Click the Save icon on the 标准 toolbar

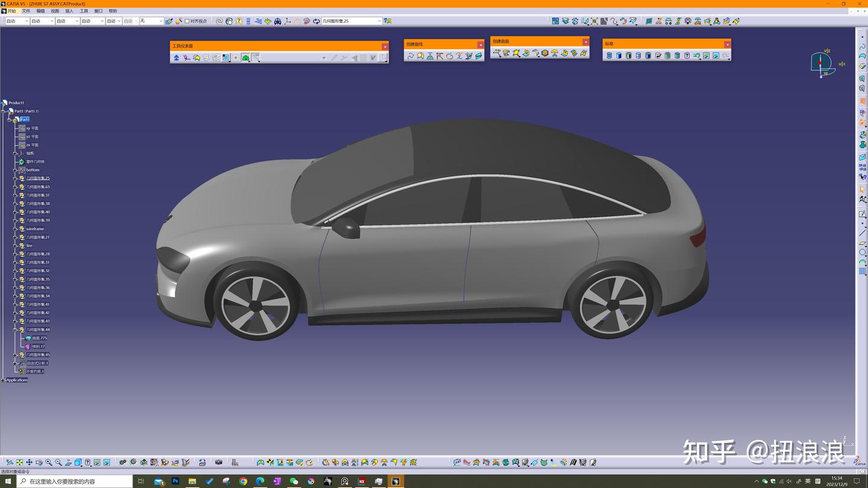pyautogui.click(x=629, y=55)
